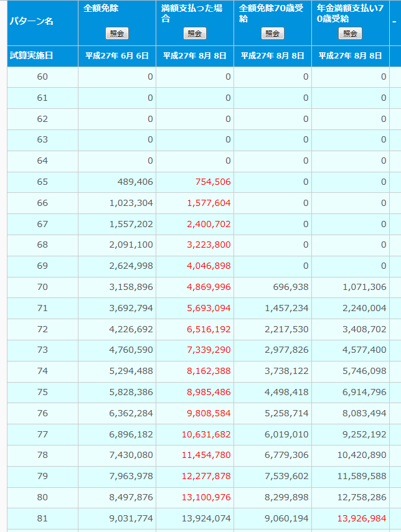The height and width of the screenshot is (532, 401).
Task: Click age row label 75
Action: pyautogui.click(x=42, y=392)
